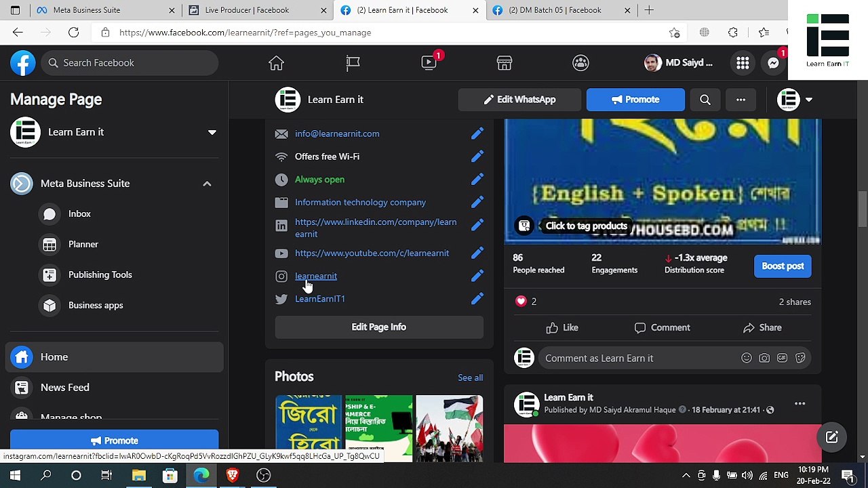Edit the info@learnearnit.com email pencil

pyautogui.click(x=477, y=134)
